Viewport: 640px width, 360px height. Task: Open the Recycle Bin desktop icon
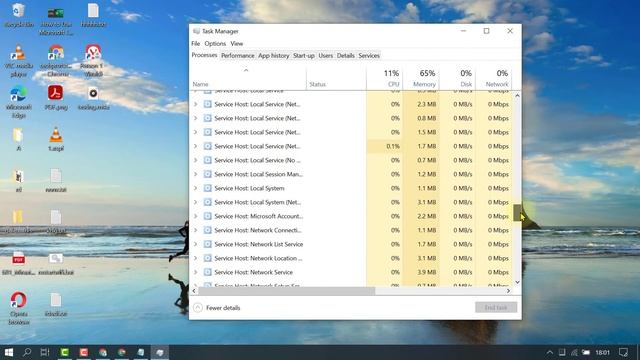point(18,14)
